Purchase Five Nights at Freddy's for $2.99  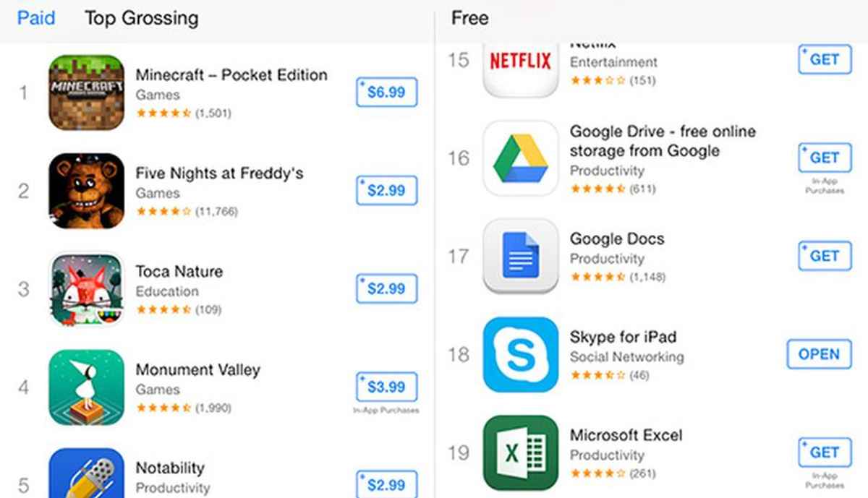click(386, 190)
